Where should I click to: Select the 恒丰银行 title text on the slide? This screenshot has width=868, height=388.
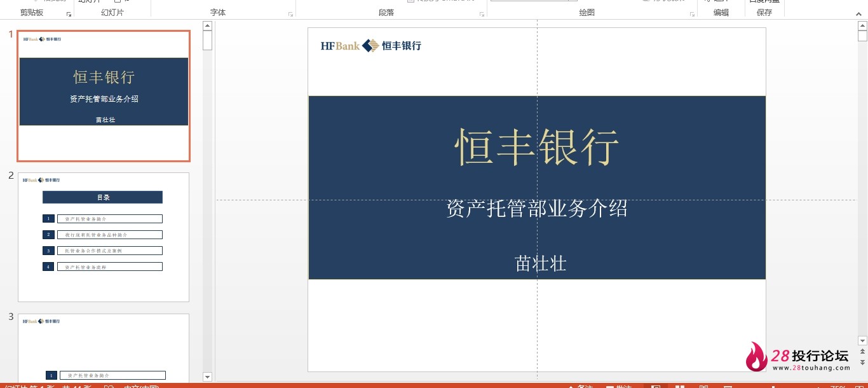pyautogui.click(x=537, y=148)
